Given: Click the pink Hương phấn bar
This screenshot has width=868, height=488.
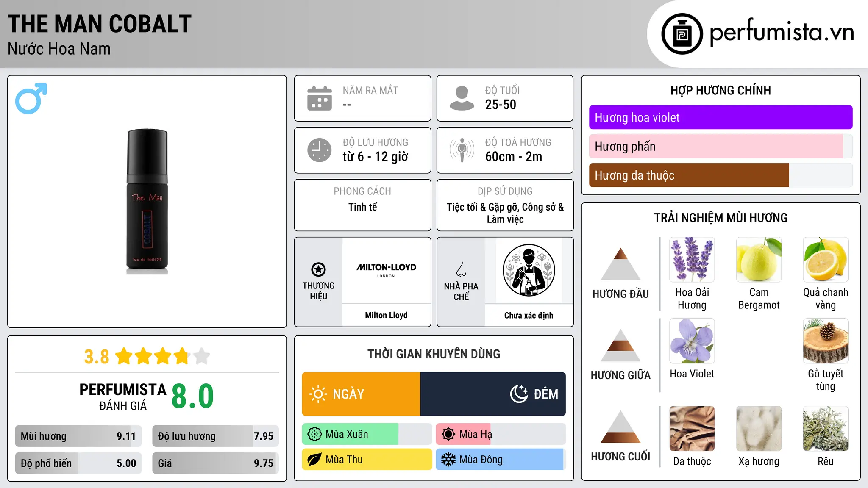Looking at the screenshot, I should pyautogui.click(x=721, y=146).
